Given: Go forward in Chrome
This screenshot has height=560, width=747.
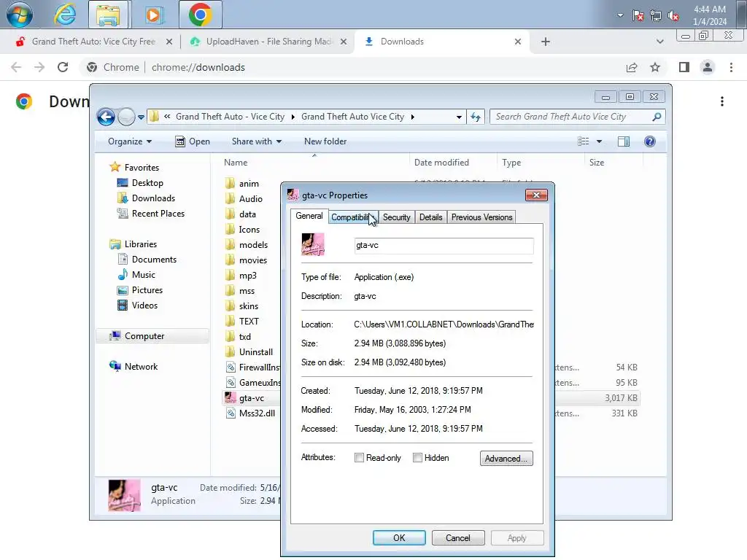Looking at the screenshot, I should pyautogui.click(x=39, y=67).
